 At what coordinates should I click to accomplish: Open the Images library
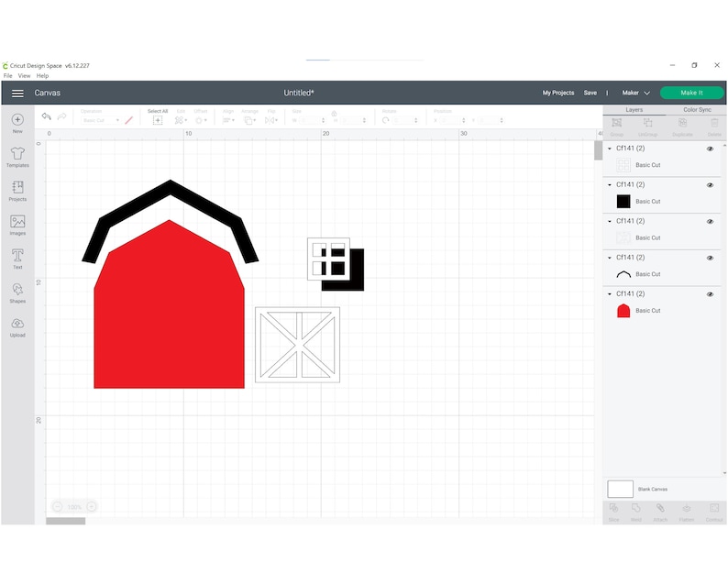17,226
